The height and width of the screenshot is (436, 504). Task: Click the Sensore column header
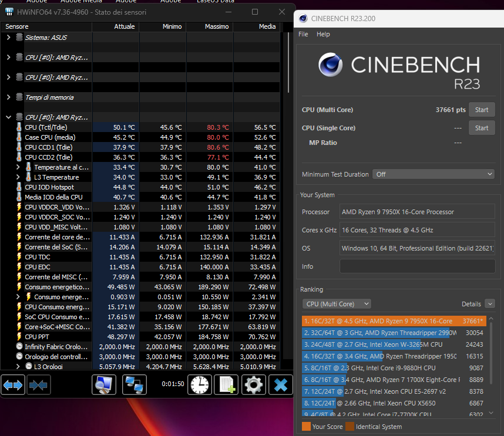click(x=47, y=26)
